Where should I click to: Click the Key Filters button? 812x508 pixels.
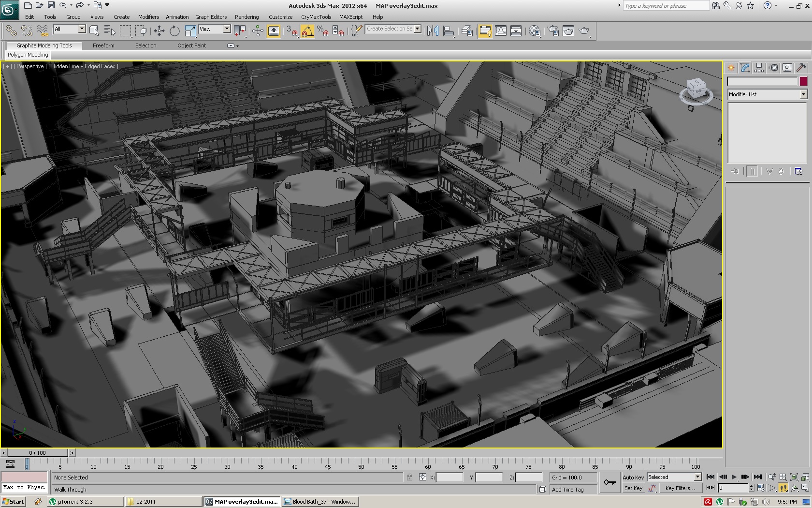point(680,488)
